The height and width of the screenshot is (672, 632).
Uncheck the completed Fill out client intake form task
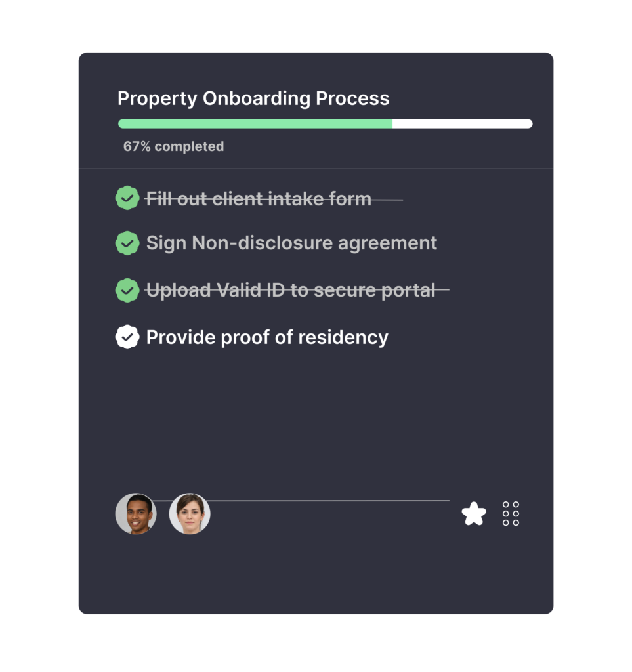[127, 198]
